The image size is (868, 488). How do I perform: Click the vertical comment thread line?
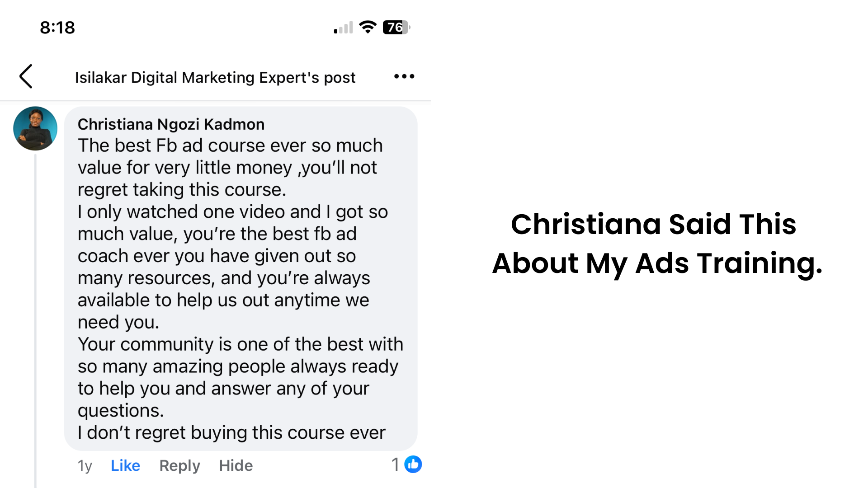pos(35,316)
